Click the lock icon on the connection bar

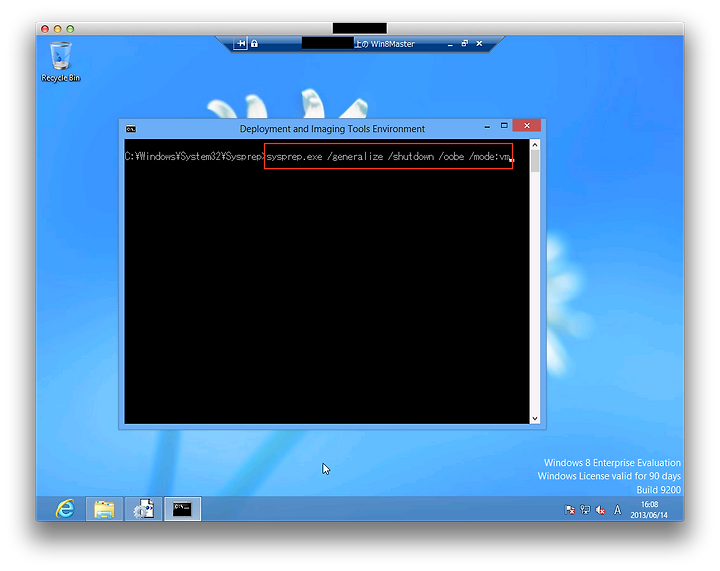pyautogui.click(x=254, y=44)
